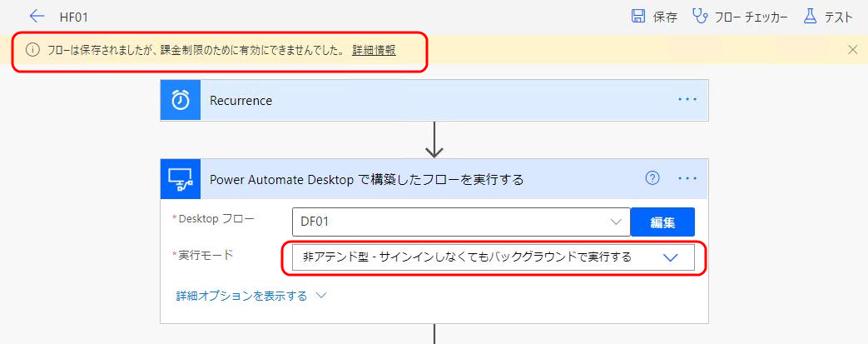Click the 保存 button label

665,17
